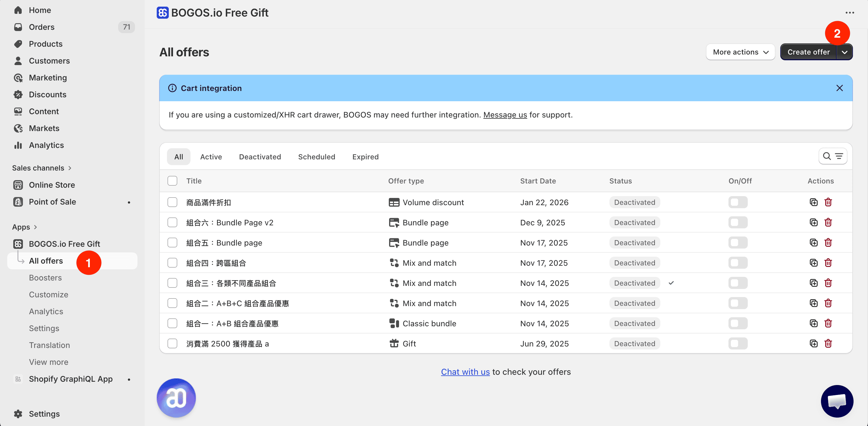This screenshot has width=868, height=426.
Task: Click the Chat with us link
Action: (x=465, y=371)
